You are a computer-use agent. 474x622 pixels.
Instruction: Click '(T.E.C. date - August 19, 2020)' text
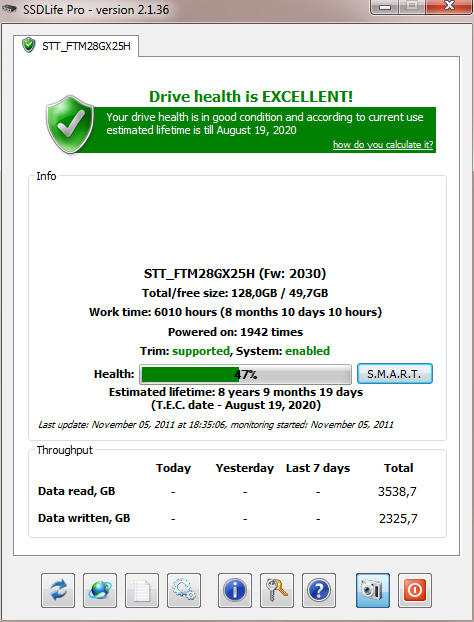tap(236, 405)
